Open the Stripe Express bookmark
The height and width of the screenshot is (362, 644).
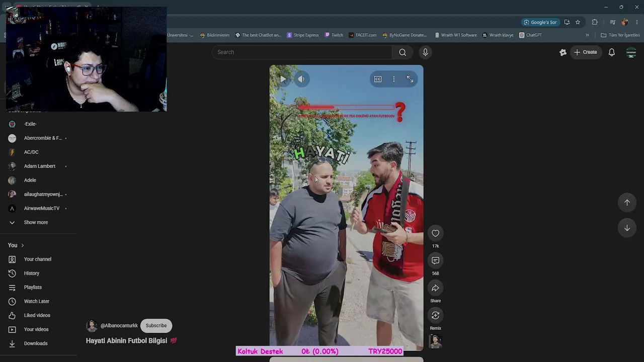click(303, 35)
